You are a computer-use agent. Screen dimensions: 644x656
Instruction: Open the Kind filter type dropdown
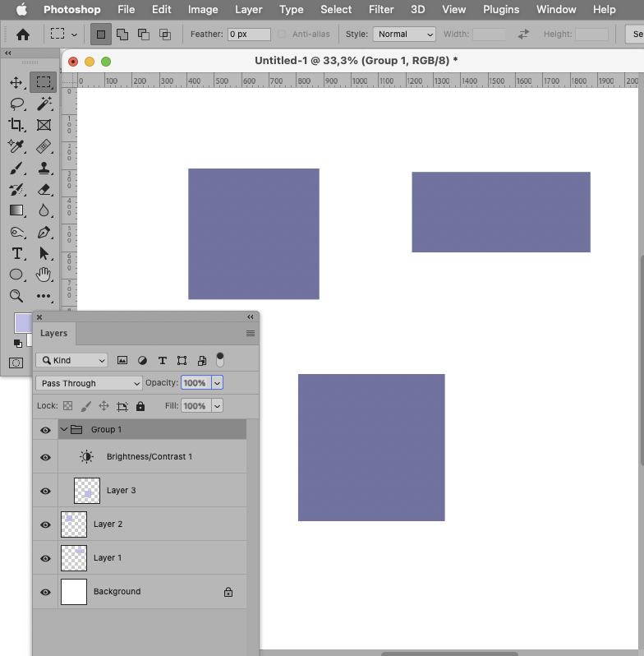[71, 360]
